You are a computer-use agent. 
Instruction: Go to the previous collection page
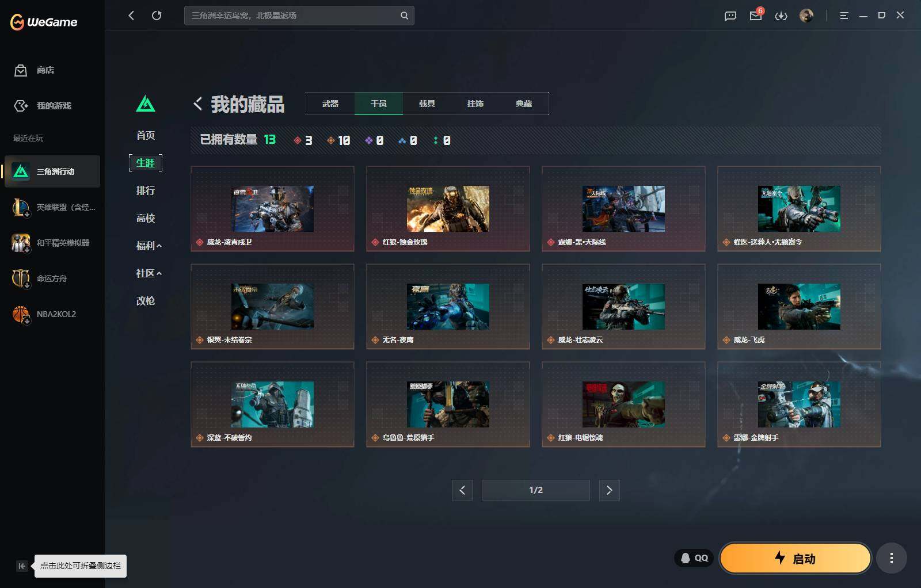click(462, 490)
